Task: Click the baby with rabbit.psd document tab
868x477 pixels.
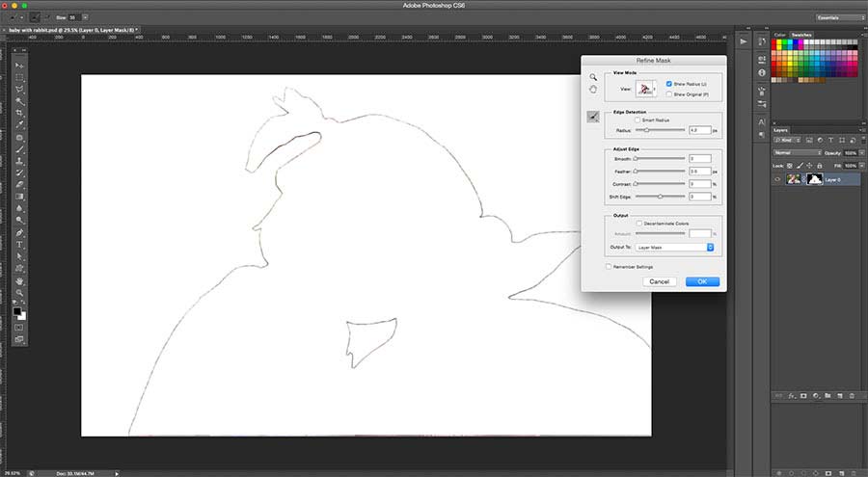Action: 70,30
